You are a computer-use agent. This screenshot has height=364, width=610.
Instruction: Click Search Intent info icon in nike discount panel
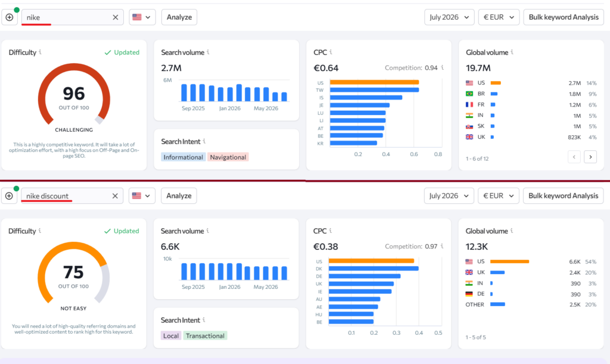[204, 320]
